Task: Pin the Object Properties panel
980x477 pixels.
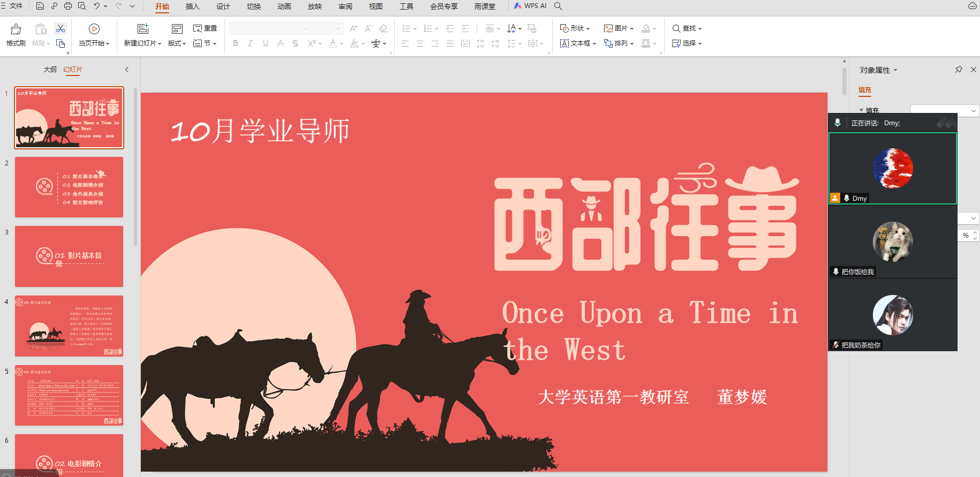Action: 959,70
